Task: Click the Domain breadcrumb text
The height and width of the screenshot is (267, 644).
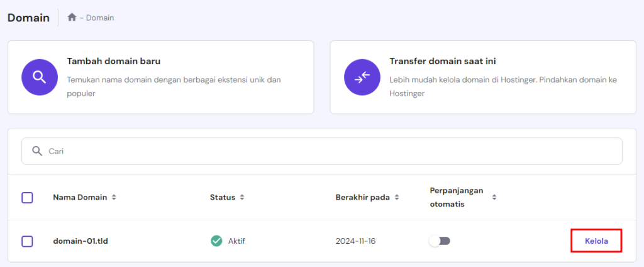Action: [100, 18]
